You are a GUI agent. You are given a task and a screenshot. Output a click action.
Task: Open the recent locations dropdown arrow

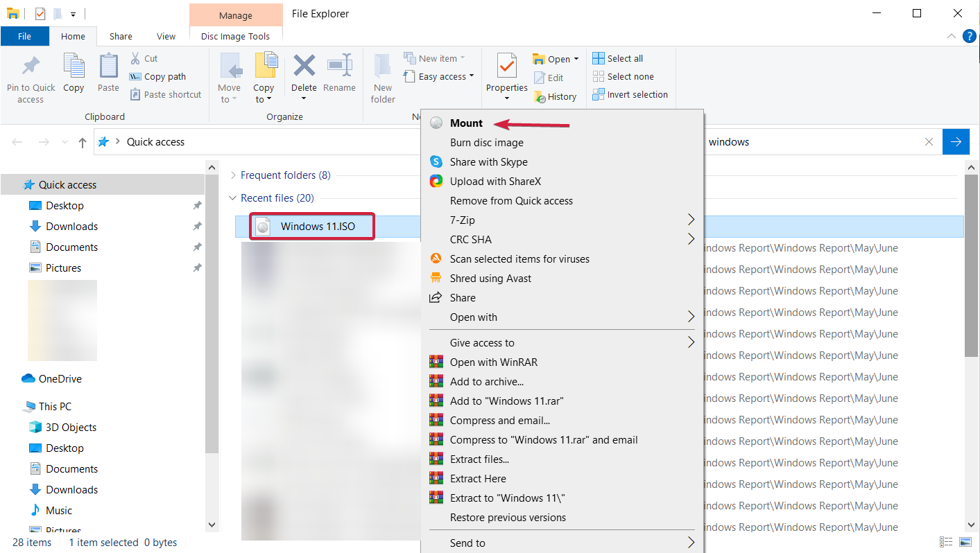click(x=65, y=142)
